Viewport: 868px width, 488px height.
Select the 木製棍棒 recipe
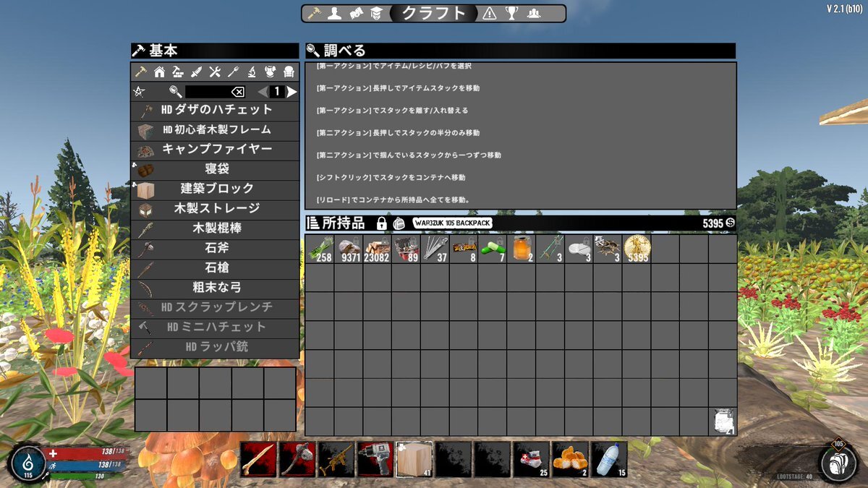pos(215,229)
